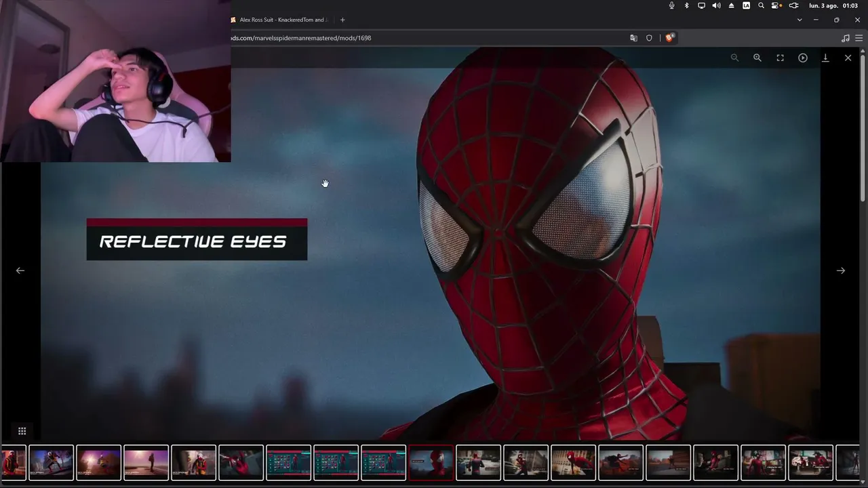Open the browser hamburger menu
The image size is (868, 488).
(859, 38)
